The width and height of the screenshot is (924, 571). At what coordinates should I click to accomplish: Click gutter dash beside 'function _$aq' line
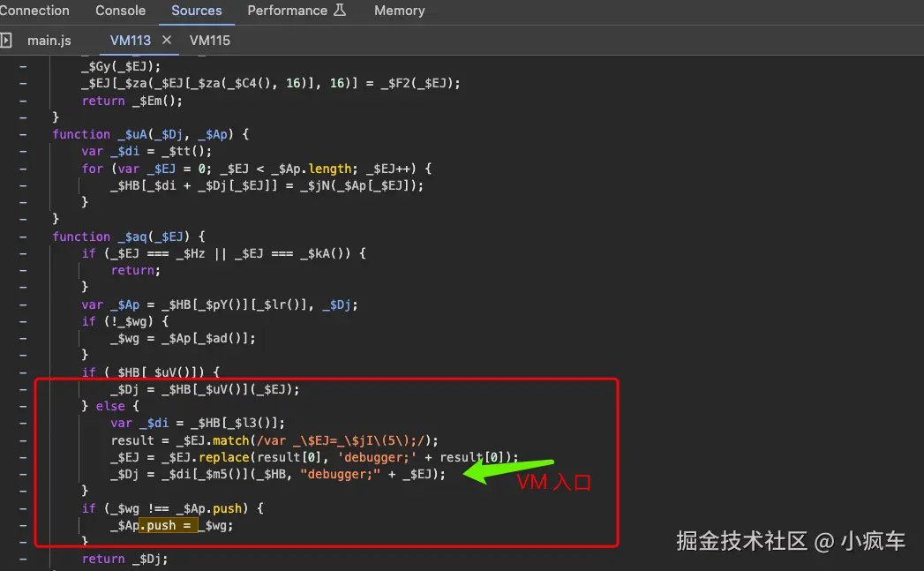point(23,237)
